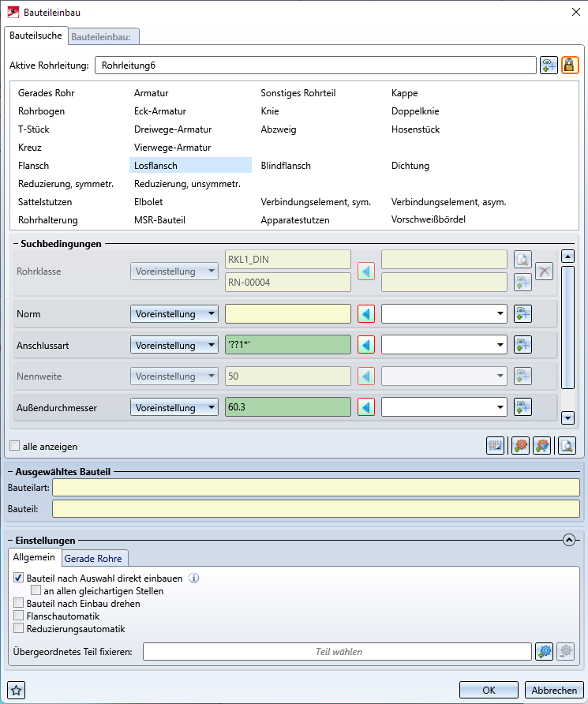This screenshot has width=588, height=704.
Task: Choose the Rohrbogen part type
Action: (x=41, y=111)
